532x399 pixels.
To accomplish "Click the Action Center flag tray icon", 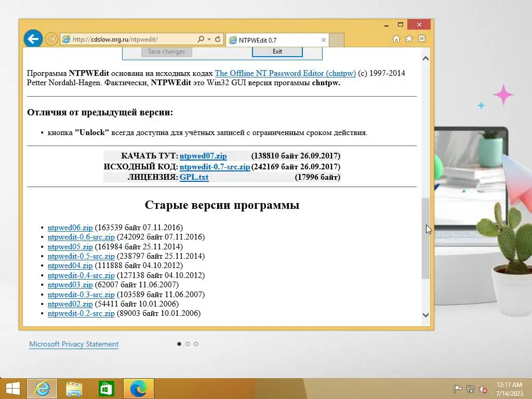I will pyautogui.click(x=458, y=389).
